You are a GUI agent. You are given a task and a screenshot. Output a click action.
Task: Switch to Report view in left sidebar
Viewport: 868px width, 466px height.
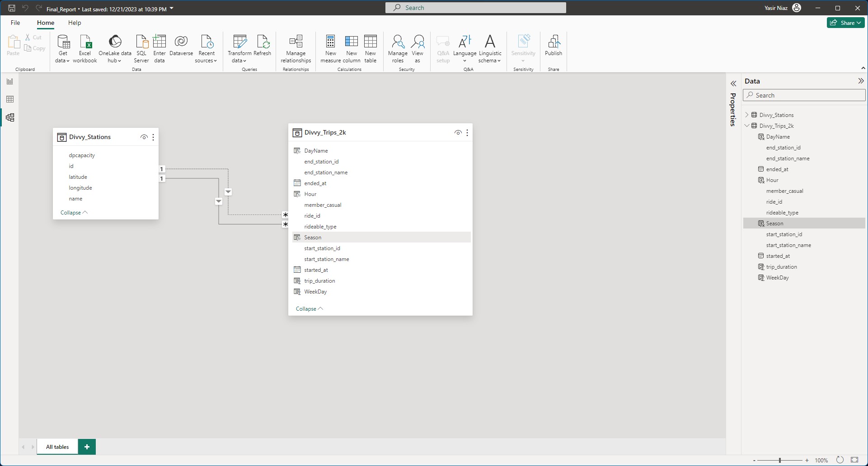pos(10,82)
